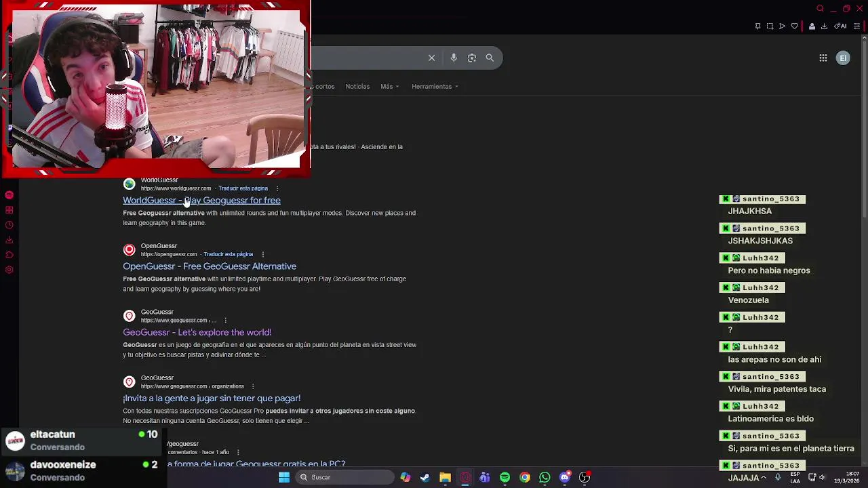Screen dimensions: 868x488
Task: Submit search with magnifier icon
Action: [x=490, y=58]
